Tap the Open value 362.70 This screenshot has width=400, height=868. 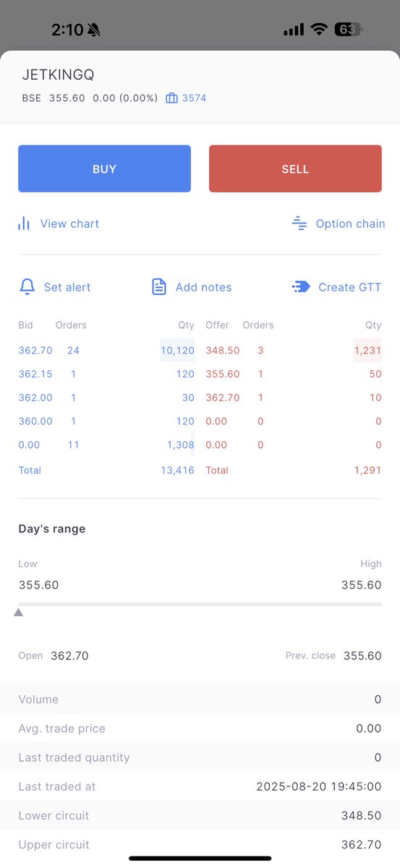click(69, 656)
